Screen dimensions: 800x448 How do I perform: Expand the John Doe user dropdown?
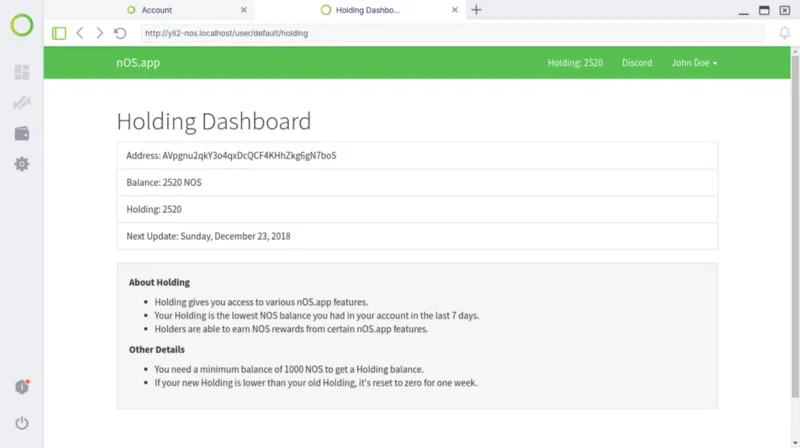point(694,63)
